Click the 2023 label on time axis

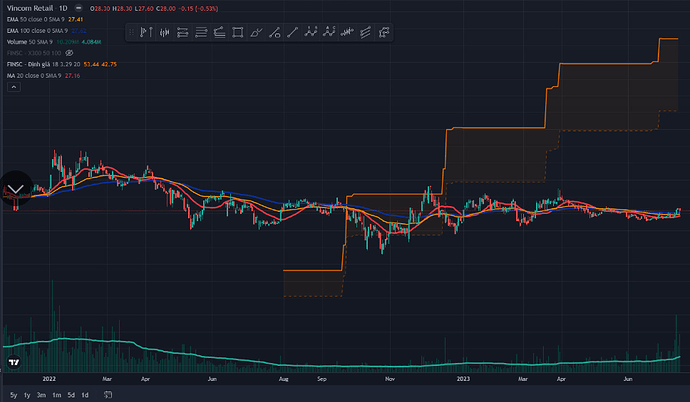point(463,379)
